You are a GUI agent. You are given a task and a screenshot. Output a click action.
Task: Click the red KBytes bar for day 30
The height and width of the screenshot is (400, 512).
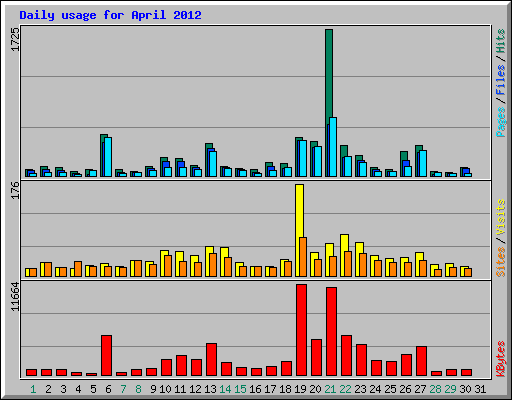466,372
